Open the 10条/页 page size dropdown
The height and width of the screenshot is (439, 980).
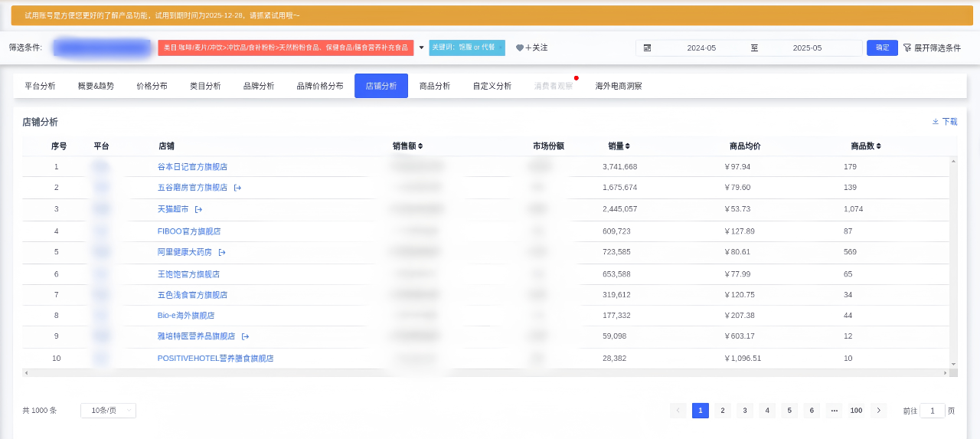click(108, 411)
